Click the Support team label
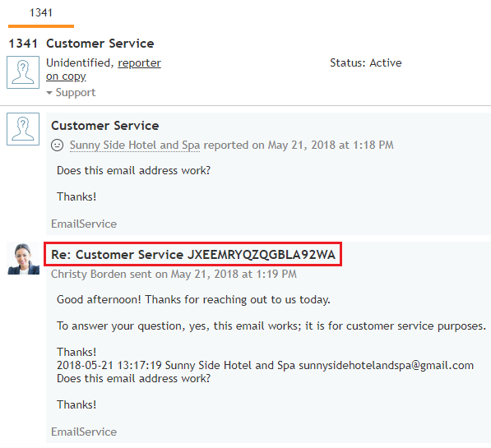This screenshot has width=491, height=448. point(76,92)
